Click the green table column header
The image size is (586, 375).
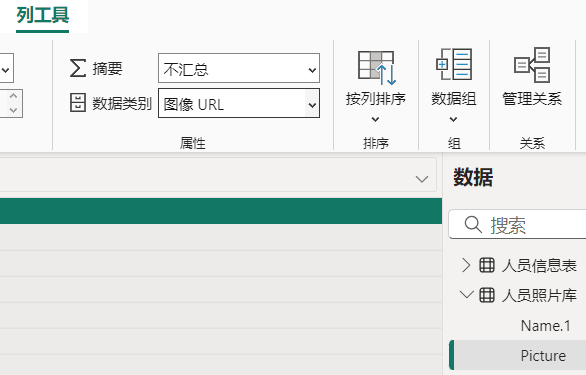click(221, 211)
